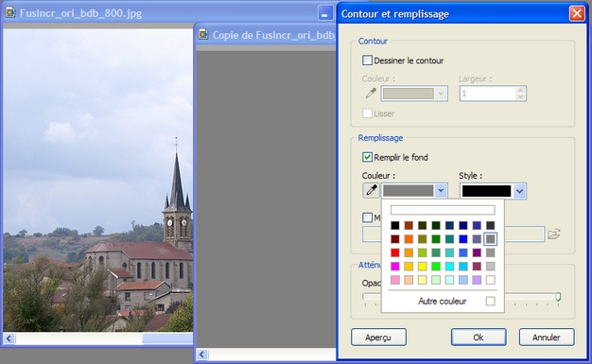Click left scroll arrow of church image
592x364 pixels.
tap(9, 338)
